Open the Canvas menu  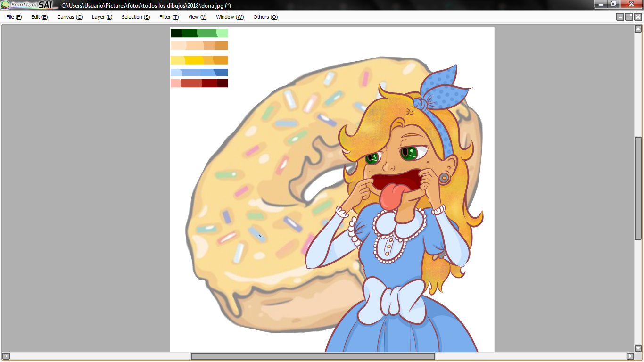(x=70, y=17)
